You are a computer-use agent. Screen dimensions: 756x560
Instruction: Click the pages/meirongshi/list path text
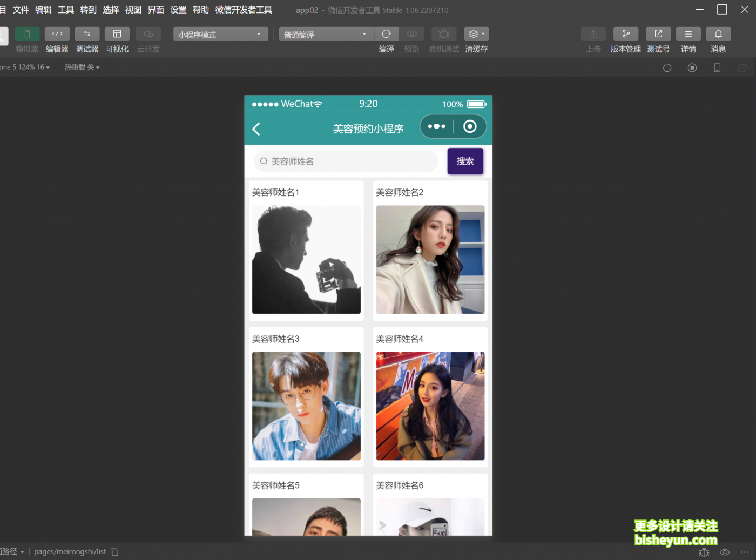[70, 552]
